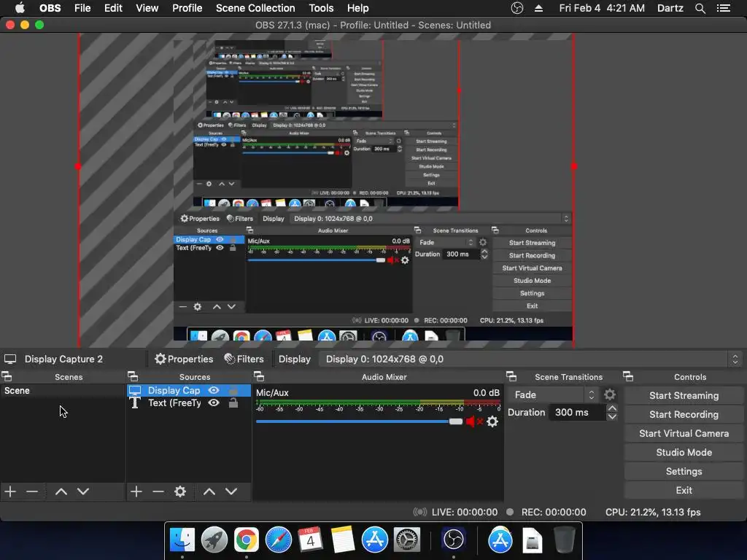Move scene down with arrow icon
The width and height of the screenshot is (747, 560).
click(83, 491)
